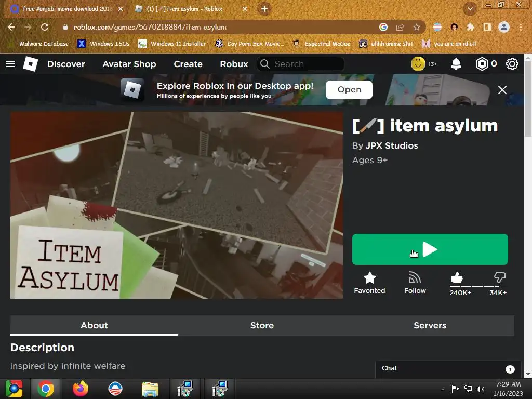Screen dimensions: 532x399
Task: Switch to the Store tab
Action: point(262,325)
